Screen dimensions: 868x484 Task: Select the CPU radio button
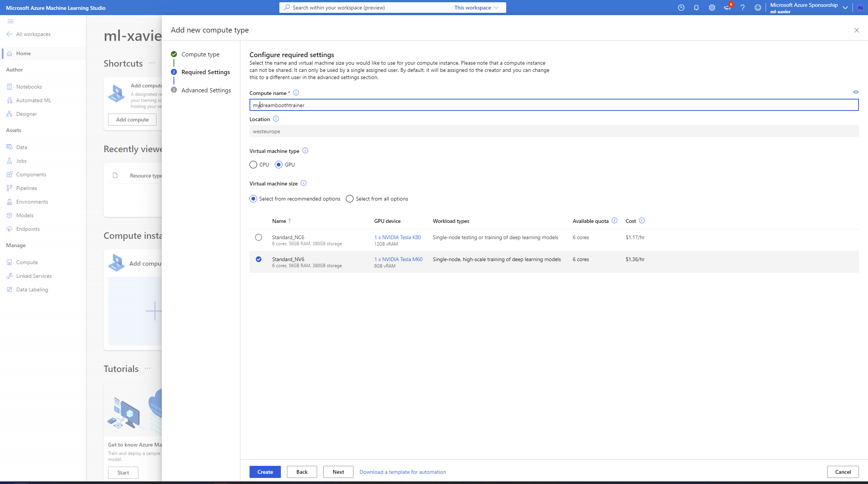(253, 165)
